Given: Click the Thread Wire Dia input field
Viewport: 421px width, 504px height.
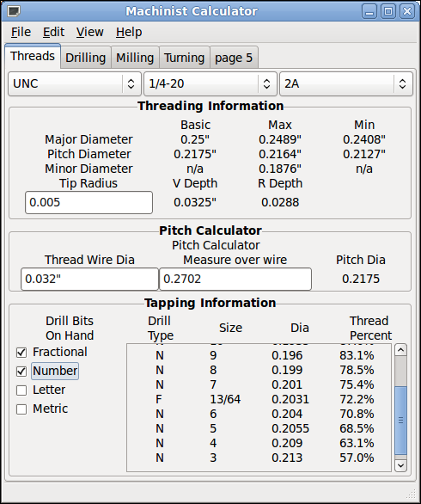Looking at the screenshot, I should (x=89, y=279).
